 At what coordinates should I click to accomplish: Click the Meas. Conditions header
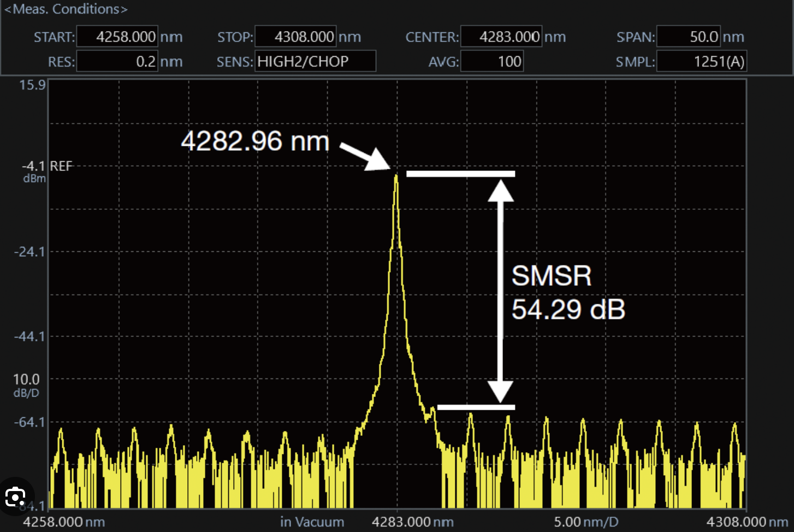66,9
